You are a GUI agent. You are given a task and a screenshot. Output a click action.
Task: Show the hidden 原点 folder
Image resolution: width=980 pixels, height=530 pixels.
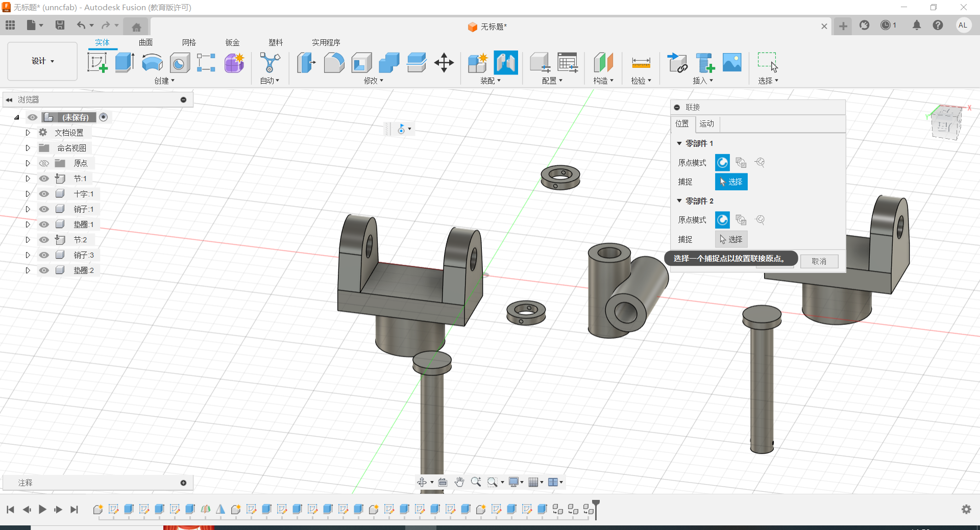tap(44, 163)
